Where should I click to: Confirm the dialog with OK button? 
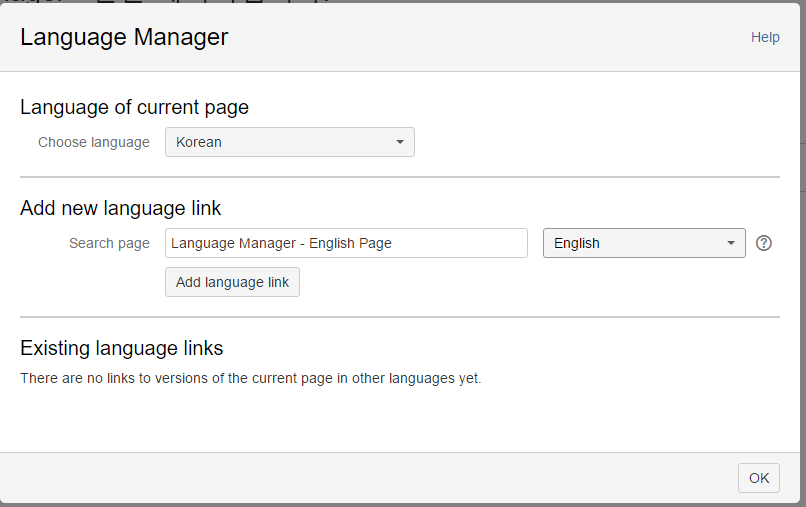[758, 478]
